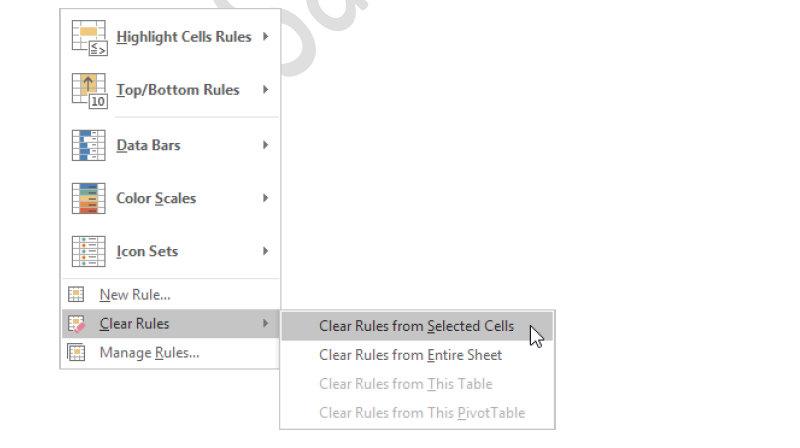The image size is (800, 448).
Task: Open Manage Rules from the menu
Action: (x=149, y=353)
